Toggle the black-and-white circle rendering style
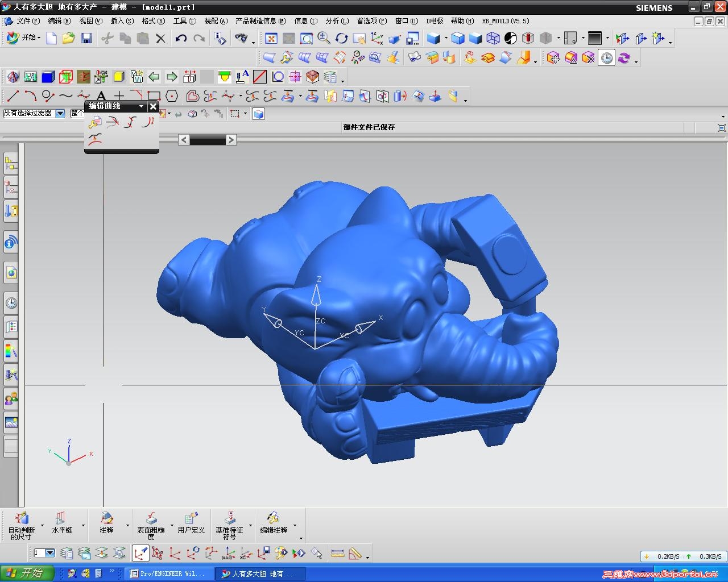 click(511, 38)
